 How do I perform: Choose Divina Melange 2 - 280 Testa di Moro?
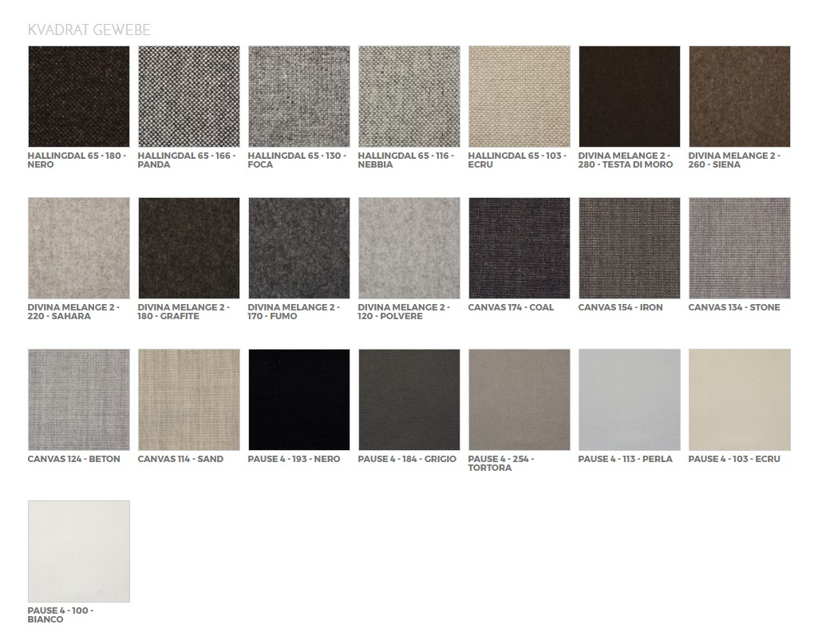[x=629, y=96]
